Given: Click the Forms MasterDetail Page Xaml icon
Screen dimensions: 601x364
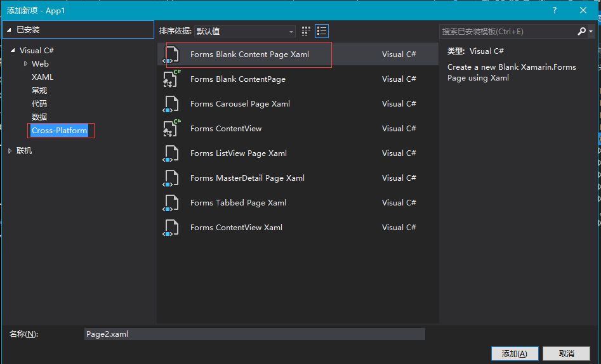Looking at the screenshot, I should pyautogui.click(x=171, y=178).
